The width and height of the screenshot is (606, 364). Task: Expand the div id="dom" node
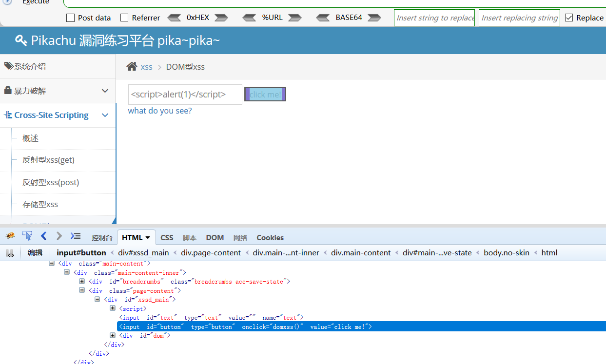click(113, 335)
